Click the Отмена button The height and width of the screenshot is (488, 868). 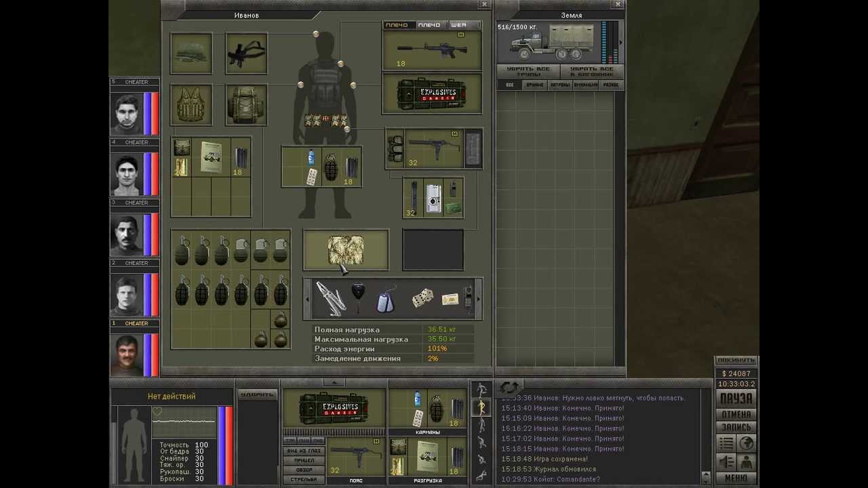click(736, 414)
